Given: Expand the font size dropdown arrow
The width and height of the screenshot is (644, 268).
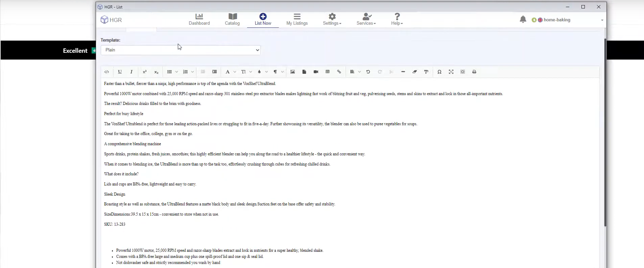Looking at the screenshot, I should tap(251, 72).
